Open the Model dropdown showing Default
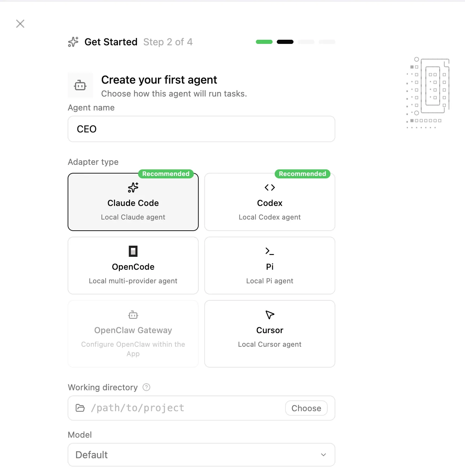This screenshot has width=465, height=476. coord(195,455)
